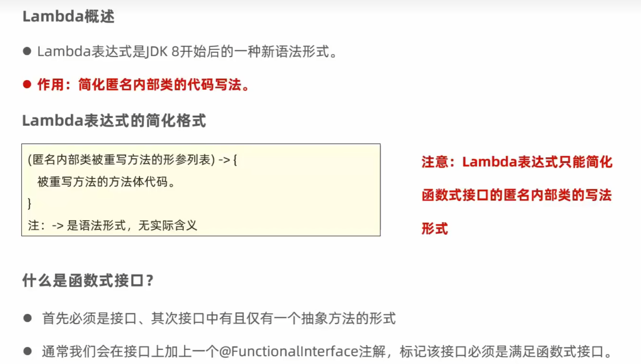This screenshot has width=641, height=364.
Task: Click the line "被重写方法的方法体代码。"
Action: 106,182
